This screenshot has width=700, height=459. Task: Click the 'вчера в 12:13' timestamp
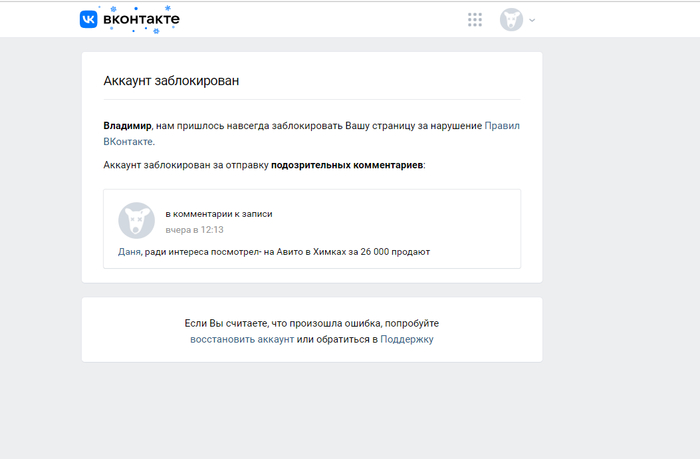tap(194, 230)
